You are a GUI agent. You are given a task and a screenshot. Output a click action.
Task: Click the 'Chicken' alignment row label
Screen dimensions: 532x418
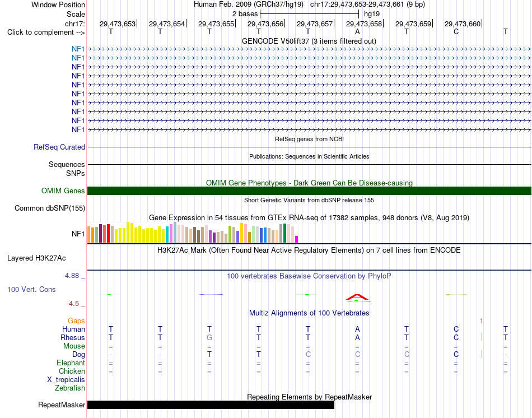click(72, 371)
